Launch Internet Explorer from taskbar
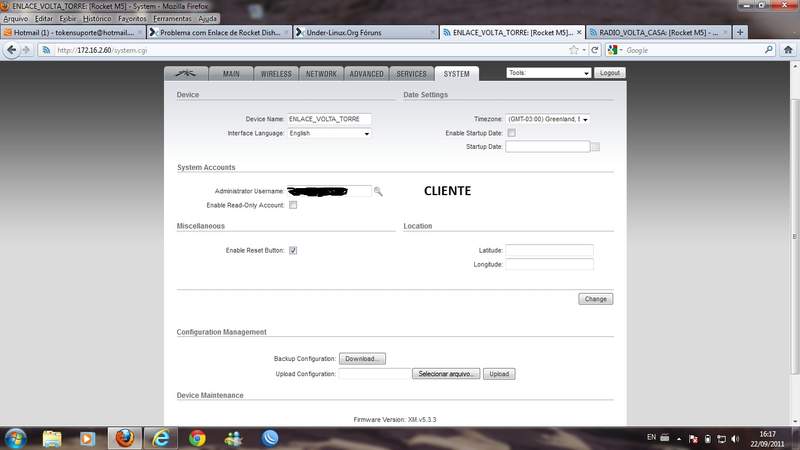The width and height of the screenshot is (800, 450). [161, 438]
